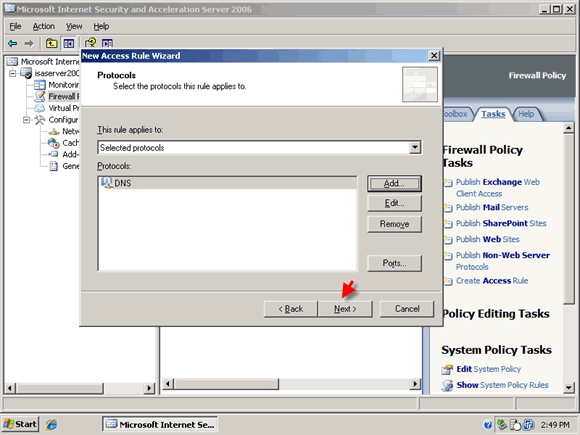Select the Networks node under Configuration

pyautogui.click(x=63, y=131)
